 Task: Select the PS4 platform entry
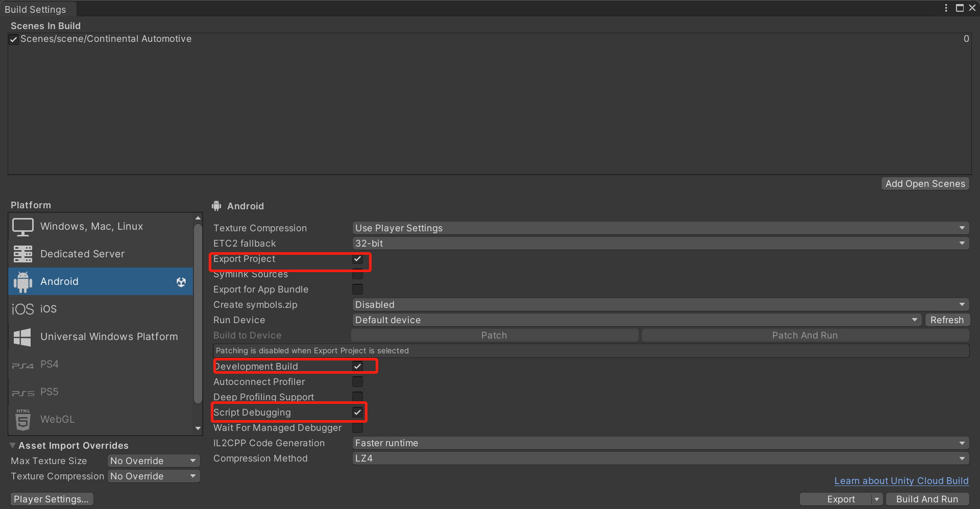point(101,365)
